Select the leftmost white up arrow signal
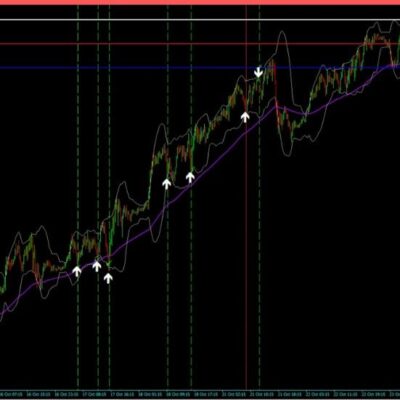400x400 pixels. pos(77,271)
